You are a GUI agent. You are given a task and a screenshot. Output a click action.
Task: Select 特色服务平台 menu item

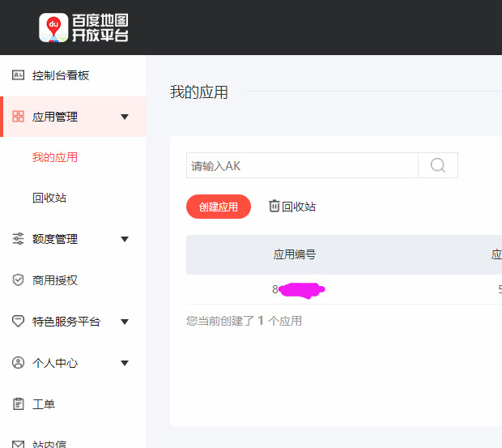(66, 322)
